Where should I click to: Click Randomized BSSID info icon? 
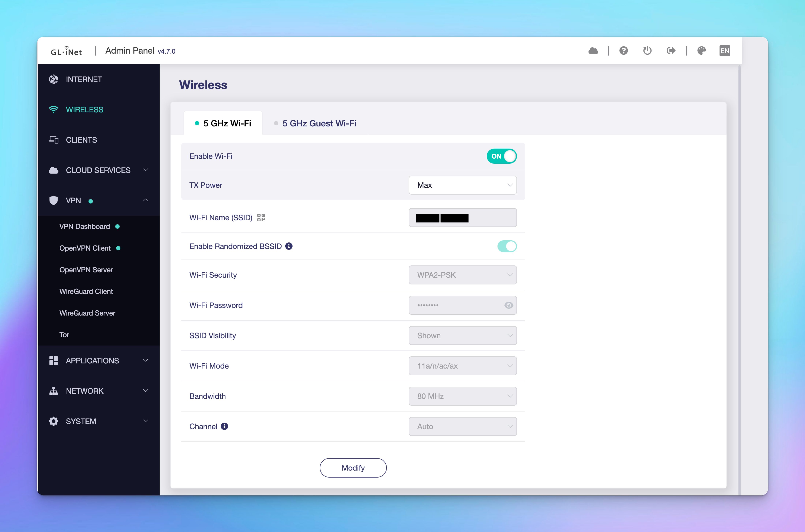pos(289,246)
